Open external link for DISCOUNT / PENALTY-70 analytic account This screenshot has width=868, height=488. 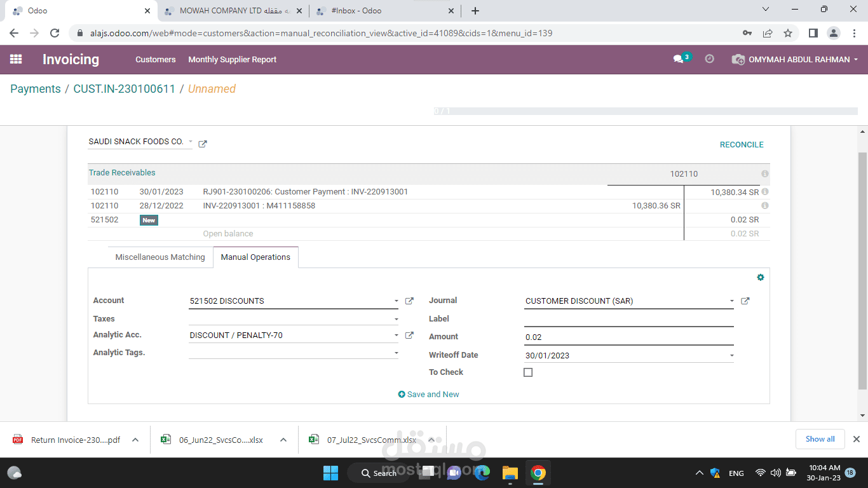coord(410,335)
